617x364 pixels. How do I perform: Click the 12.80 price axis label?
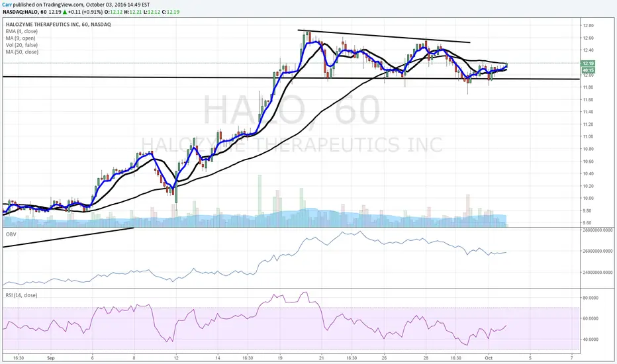coord(589,26)
